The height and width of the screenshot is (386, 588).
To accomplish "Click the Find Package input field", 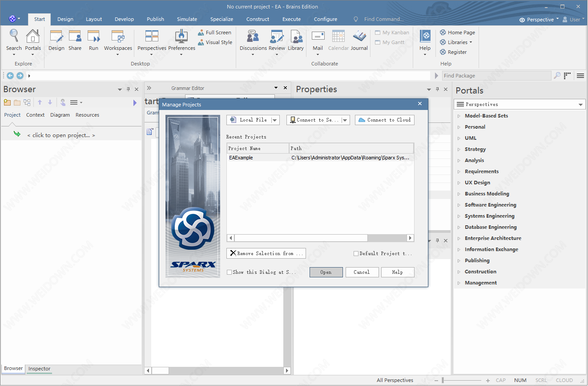I will click(x=497, y=76).
